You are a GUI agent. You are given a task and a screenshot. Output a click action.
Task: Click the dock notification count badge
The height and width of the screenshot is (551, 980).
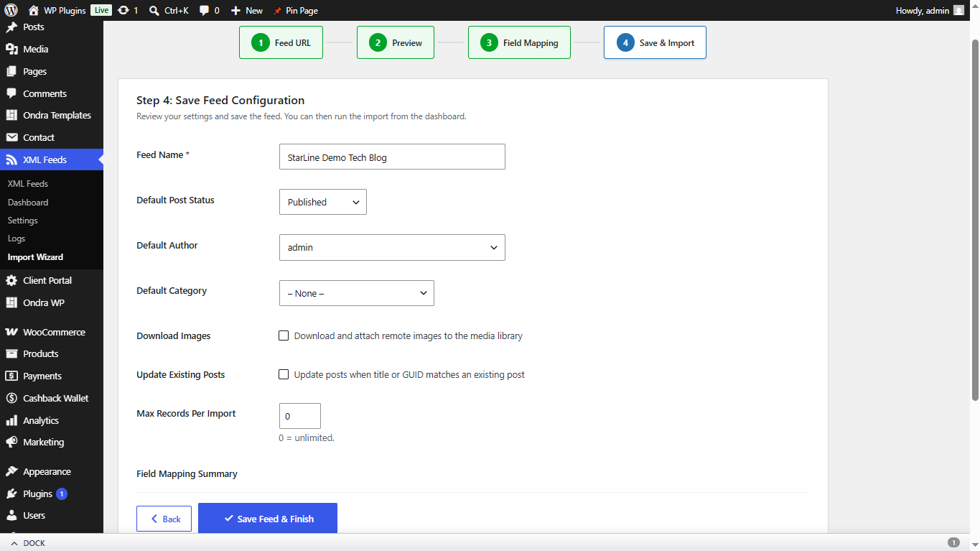[x=953, y=543]
